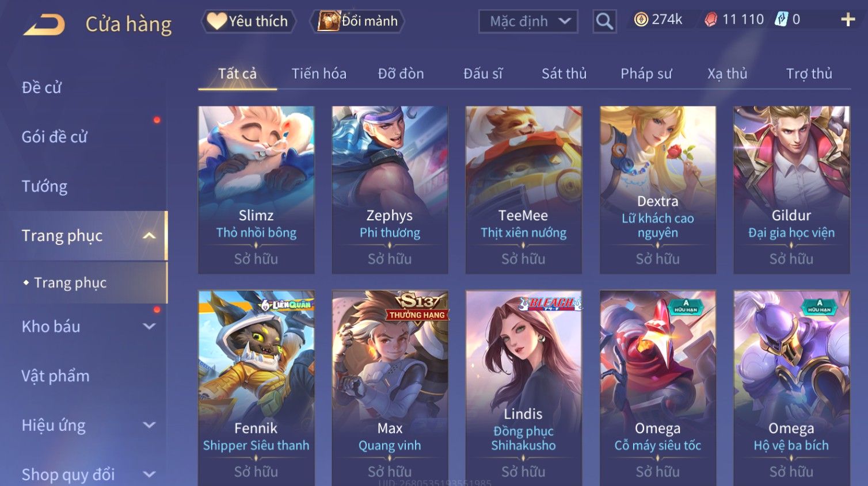Open favorites with the heart icon
The width and height of the screenshot is (868, 486).
pos(216,21)
